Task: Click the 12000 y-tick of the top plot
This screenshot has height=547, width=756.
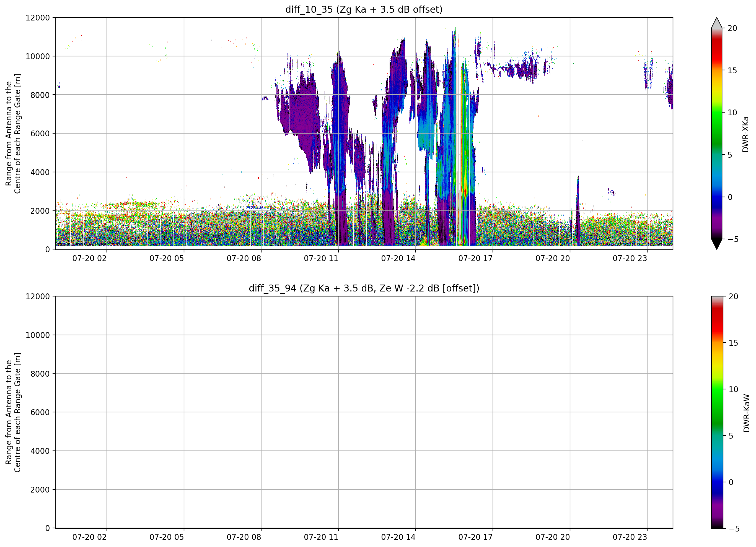Action: pyautogui.click(x=38, y=18)
